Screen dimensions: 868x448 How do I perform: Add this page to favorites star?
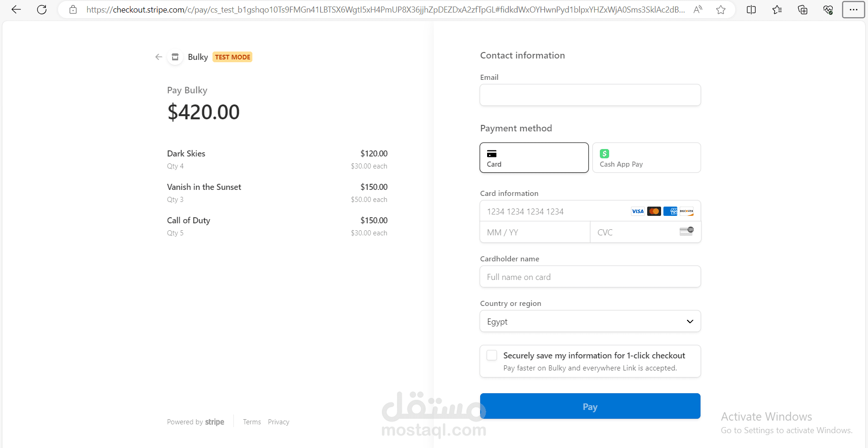[720, 10]
